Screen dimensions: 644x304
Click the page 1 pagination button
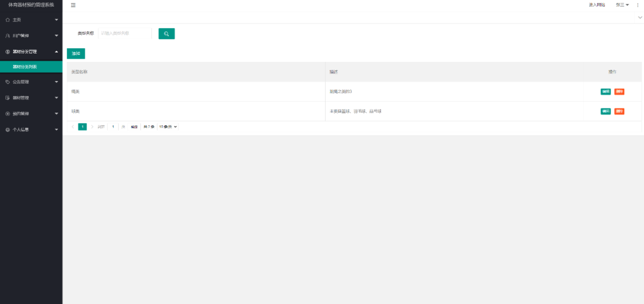pos(82,127)
